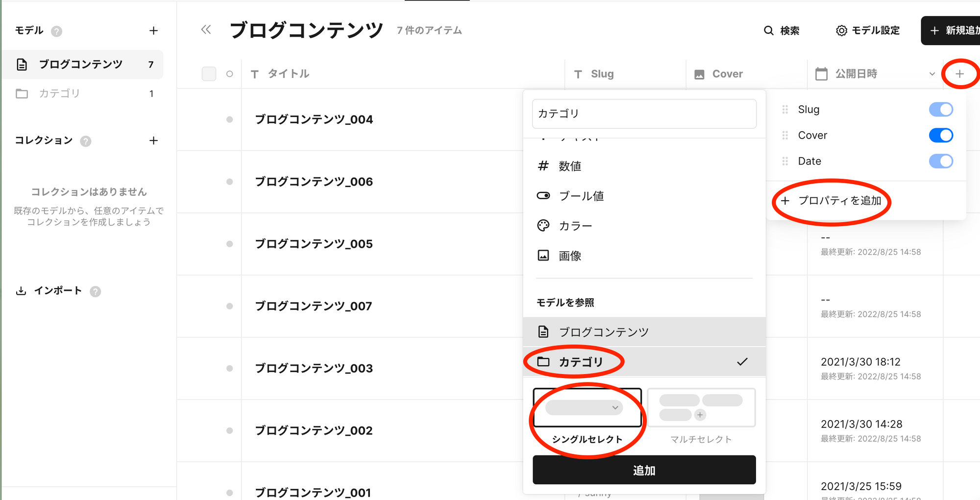Click drag handle for Cover property
This screenshot has height=500, width=980.
[785, 135]
